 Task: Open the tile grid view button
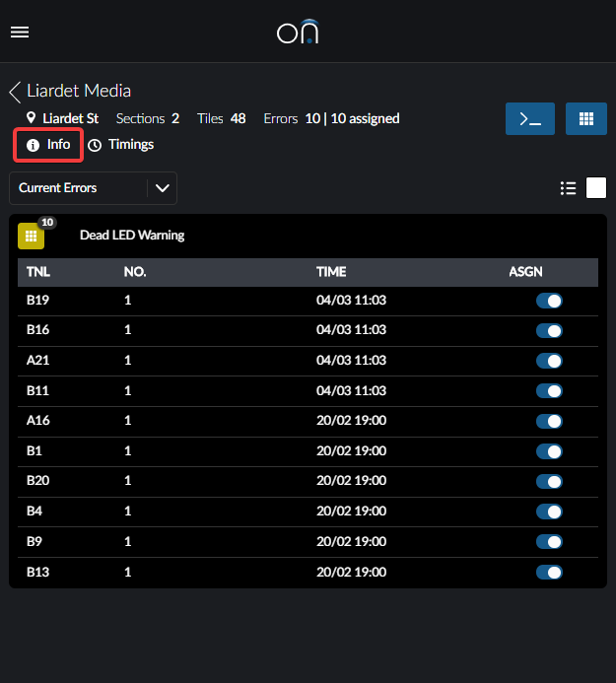tap(586, 118)
